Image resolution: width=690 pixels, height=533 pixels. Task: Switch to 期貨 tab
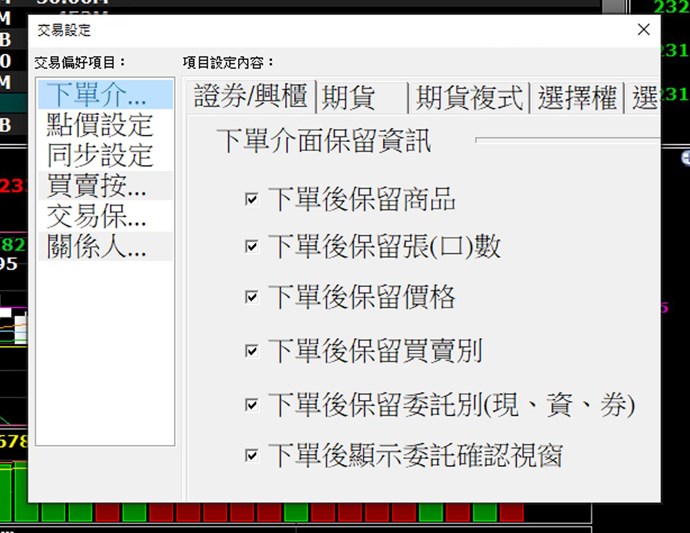(362, 97)
